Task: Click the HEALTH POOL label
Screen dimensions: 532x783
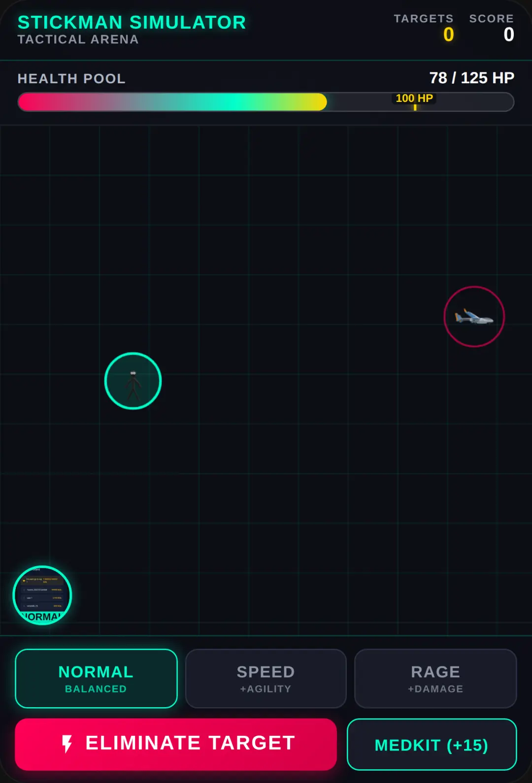Action: pos(72,79)
